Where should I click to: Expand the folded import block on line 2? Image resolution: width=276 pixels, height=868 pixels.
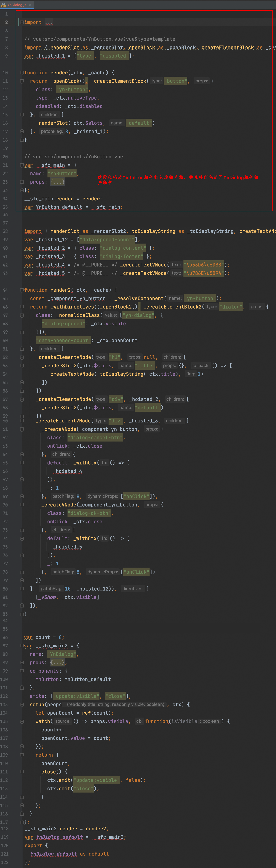point(22,22)
